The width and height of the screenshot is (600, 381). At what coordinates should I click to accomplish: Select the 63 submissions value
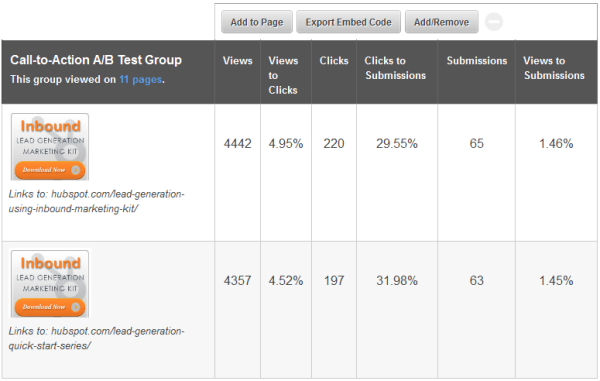point(477,280)
